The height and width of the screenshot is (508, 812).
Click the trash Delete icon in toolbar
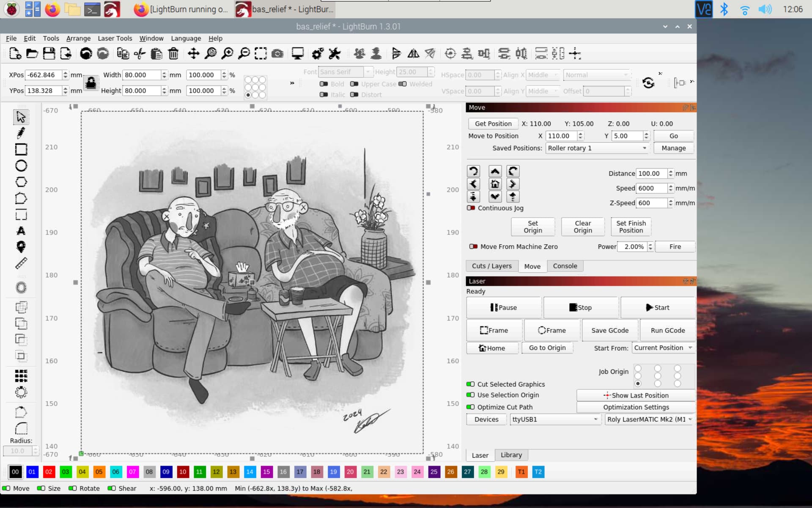pyautogui.click(x=173, y=54)
